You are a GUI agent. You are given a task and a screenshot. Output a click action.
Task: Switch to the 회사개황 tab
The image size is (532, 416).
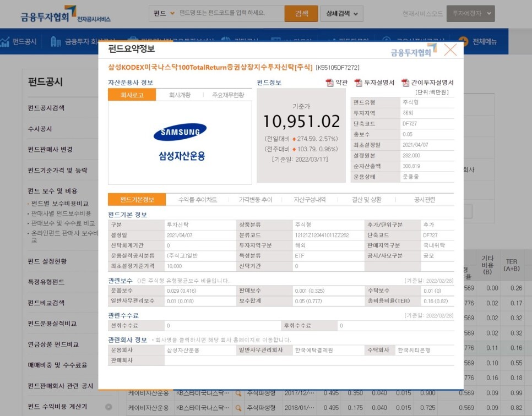180,95
